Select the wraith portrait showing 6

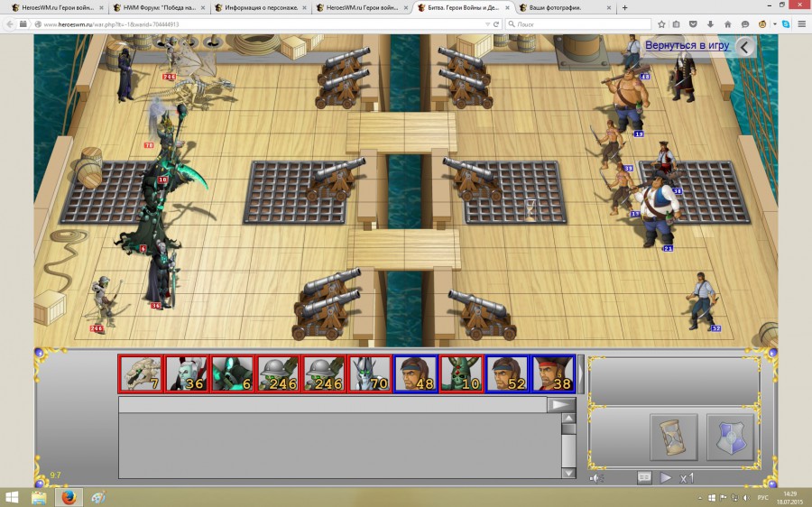click(232, 373)
